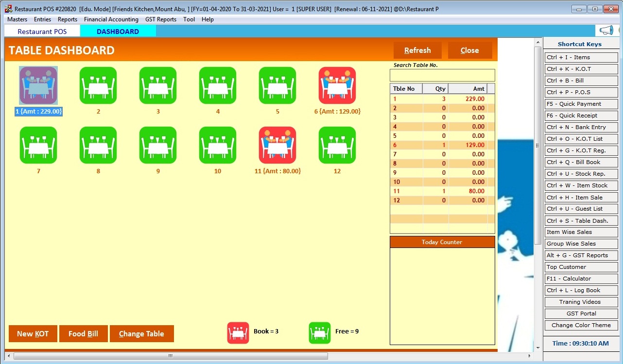The height and width of the screenshot is (364, 623).
Task: Select the green table 2 icon
Action: click(98, 85)
